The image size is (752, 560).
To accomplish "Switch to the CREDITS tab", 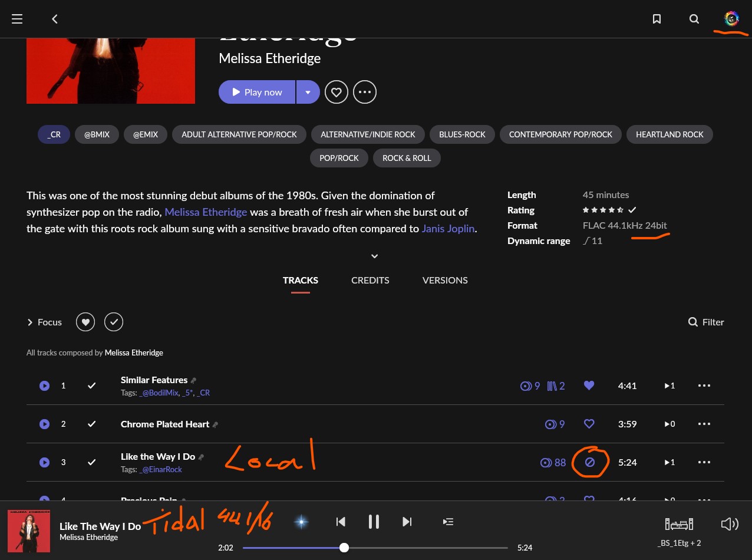I will [370, 281].
